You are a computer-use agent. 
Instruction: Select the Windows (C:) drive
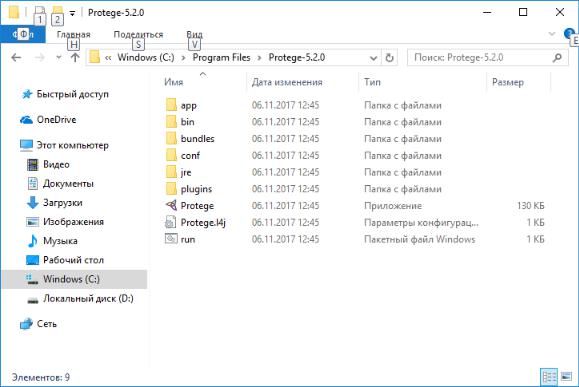(74, 279)
